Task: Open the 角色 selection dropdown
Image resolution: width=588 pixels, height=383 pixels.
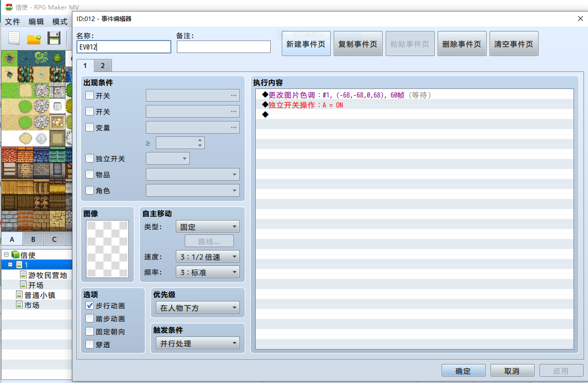Action: [193, 190]
